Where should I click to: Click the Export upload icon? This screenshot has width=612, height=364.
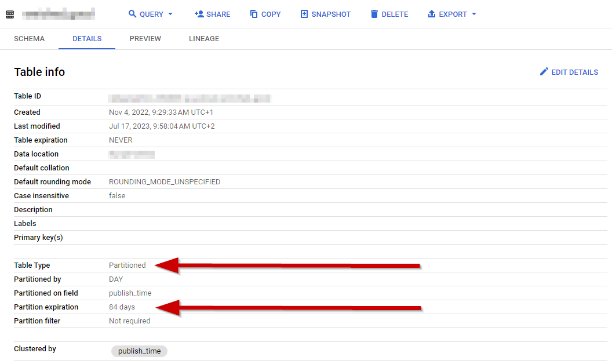(x=431, y=14)
